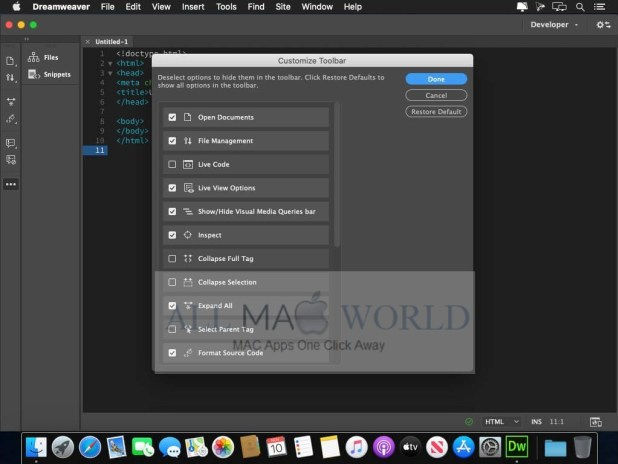Click the Expand All toolbar icon
The height and width of the screenshot is (464, 618).
point(10,102)
